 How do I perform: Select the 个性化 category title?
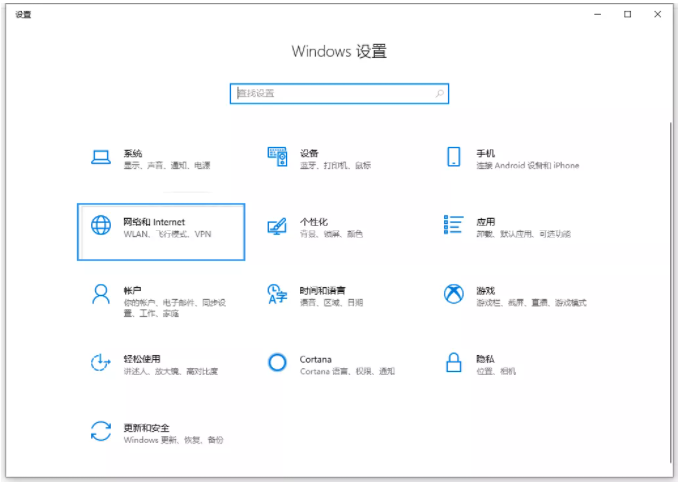[x=314, y=222]
